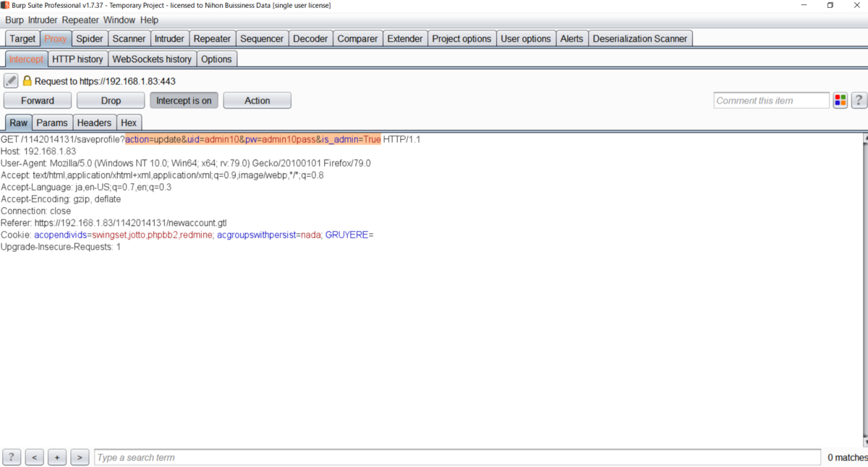868x467 pixels.
Task: Open the User options tab
Action: click(x=526, y=38)
